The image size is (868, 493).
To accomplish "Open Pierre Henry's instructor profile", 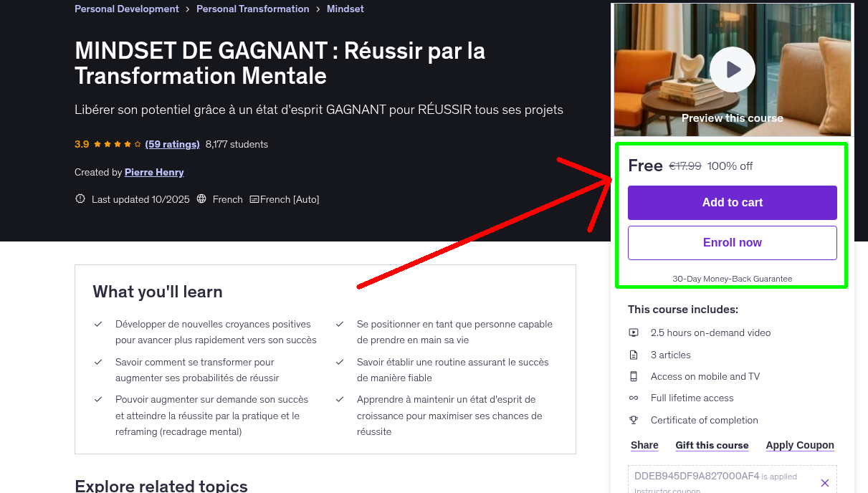I will 154,172.
